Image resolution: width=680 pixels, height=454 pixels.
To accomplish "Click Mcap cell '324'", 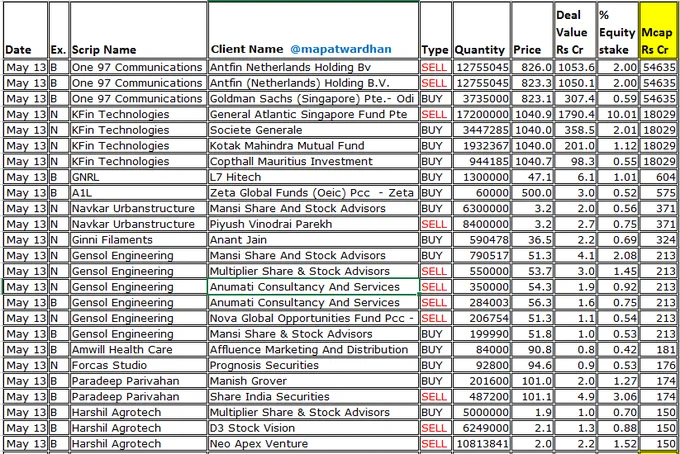I will tap(658, 240).
